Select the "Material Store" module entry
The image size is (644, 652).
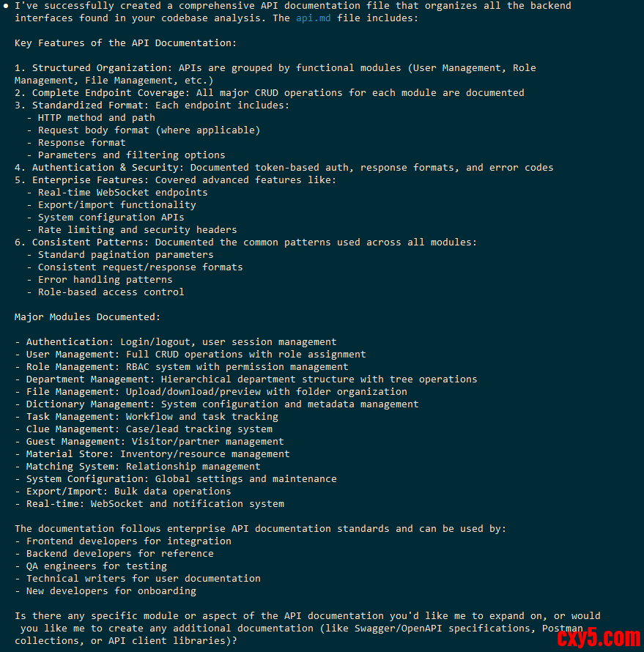(x=152, y=454)
